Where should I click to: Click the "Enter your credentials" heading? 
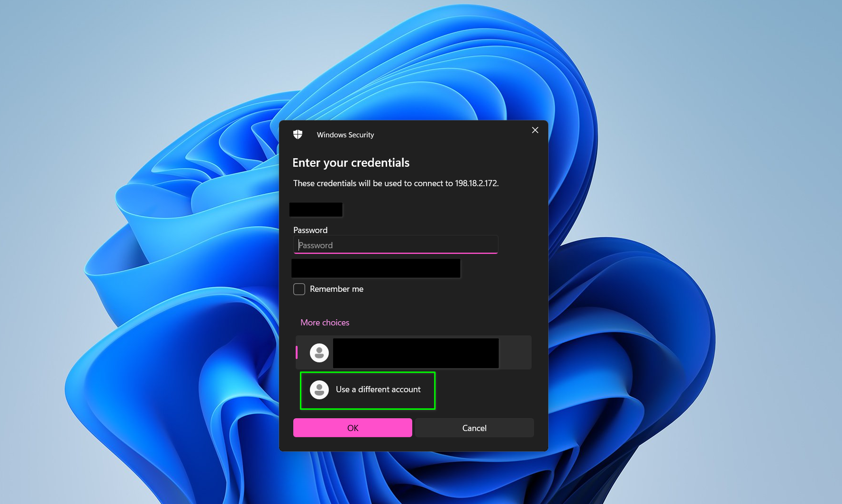click(351, 162)
